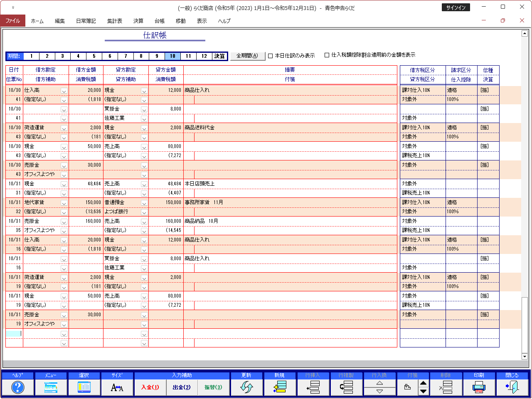Open the help question mark icon
532x399 pixels.
[17, 387]
